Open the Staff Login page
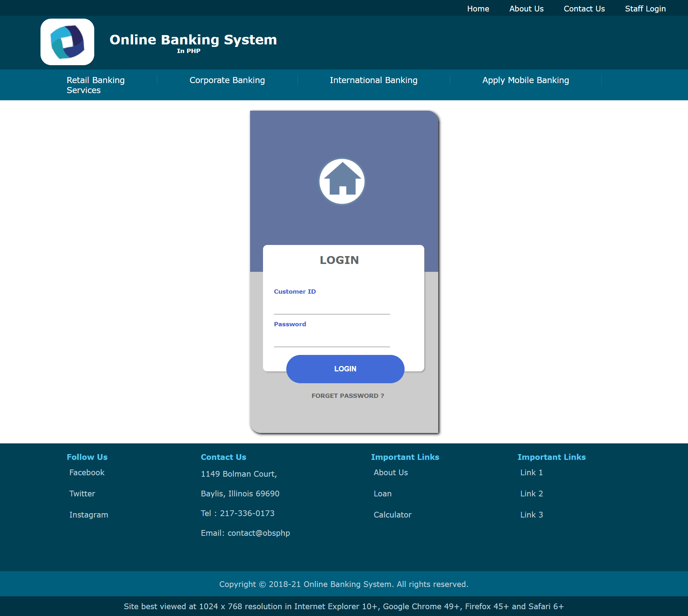This screenshot has height=616, width=688. (x=645, y=9)
